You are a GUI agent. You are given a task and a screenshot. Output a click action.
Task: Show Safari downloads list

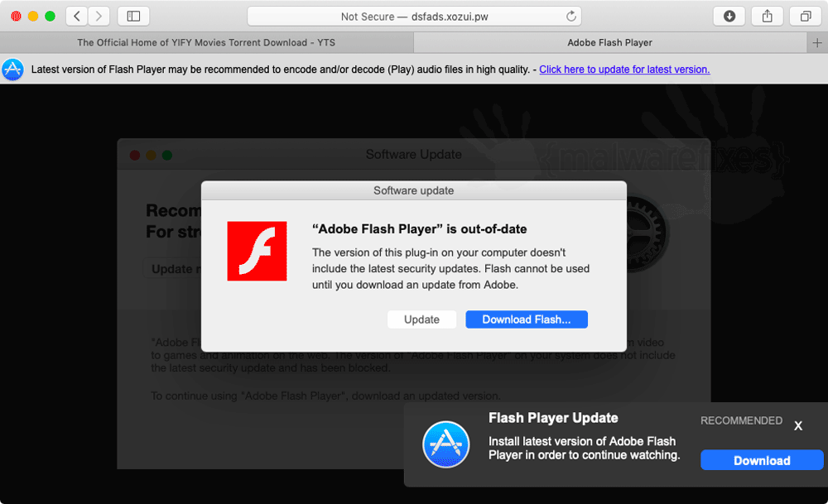(x=729, y=17)
